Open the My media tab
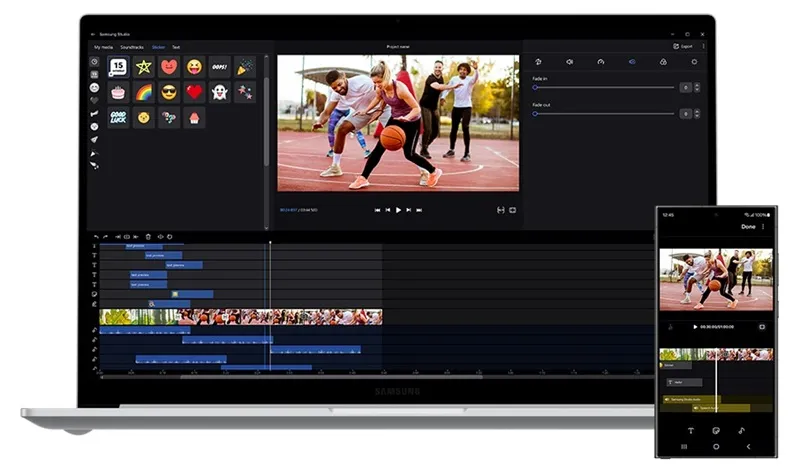Screen dimensions: 800x475 104,47
